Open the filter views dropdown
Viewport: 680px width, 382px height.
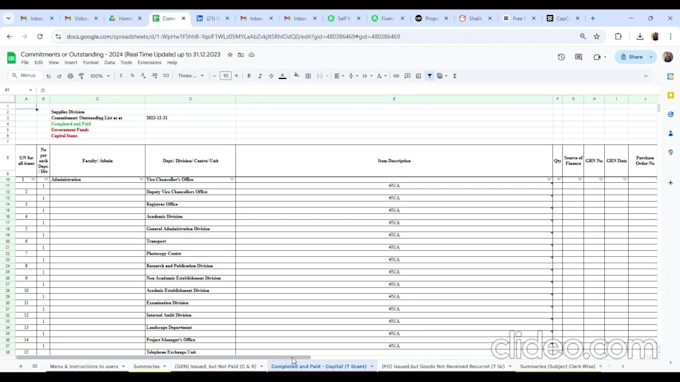point(442,76)
